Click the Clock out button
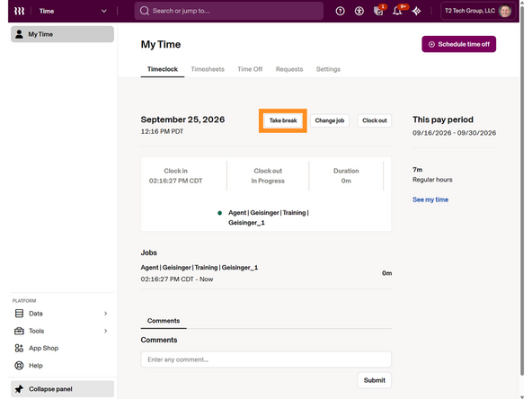532x399 pixels. 374,120
